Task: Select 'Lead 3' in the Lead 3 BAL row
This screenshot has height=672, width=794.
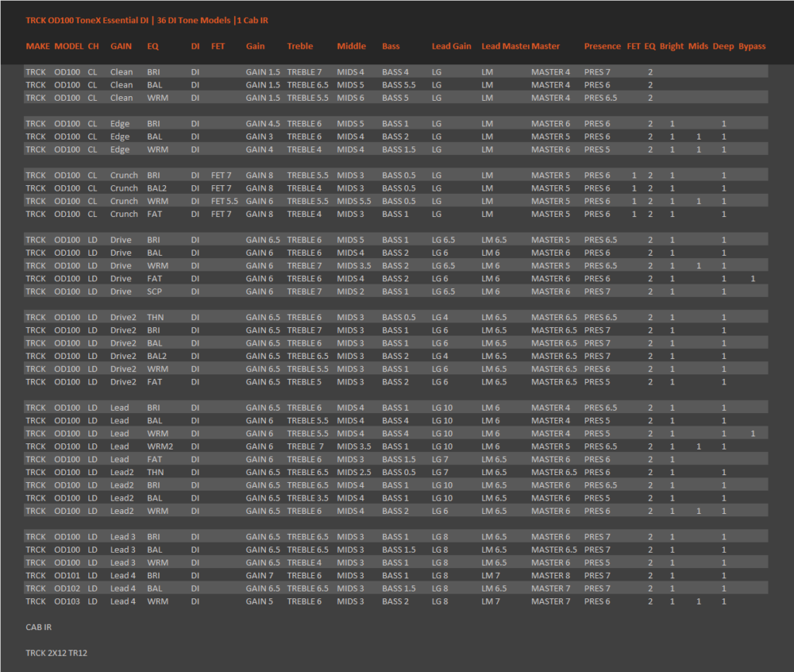Action: click(x=123, y=550)
